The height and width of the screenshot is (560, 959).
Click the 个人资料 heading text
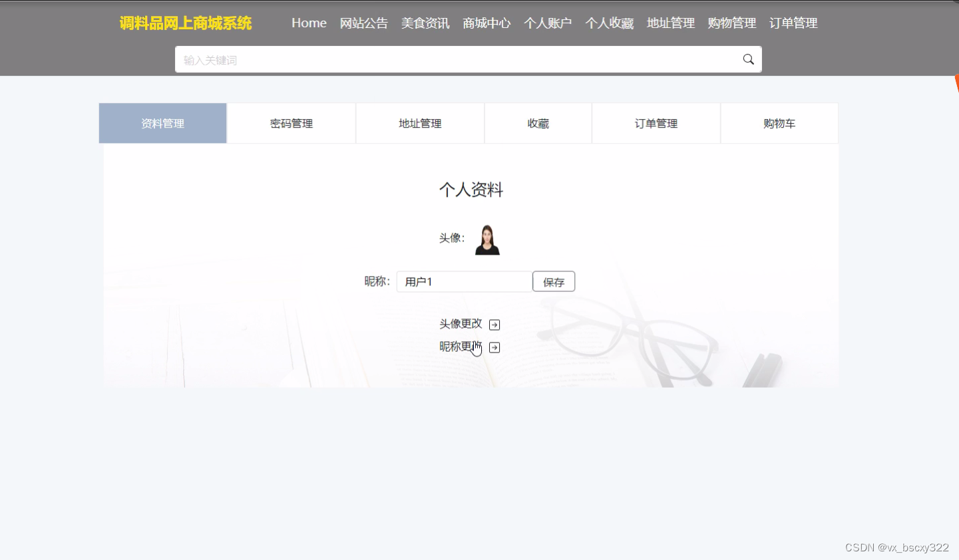(x=471, y=190)
